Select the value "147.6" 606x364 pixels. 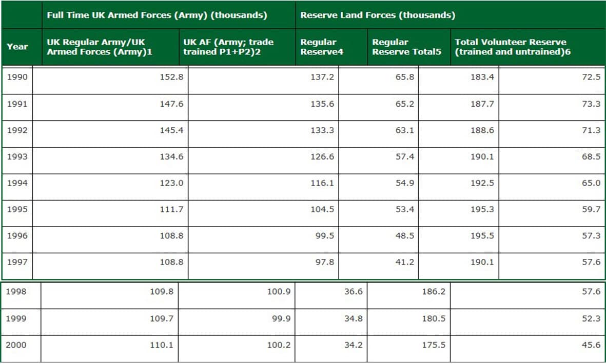[171, 104]
